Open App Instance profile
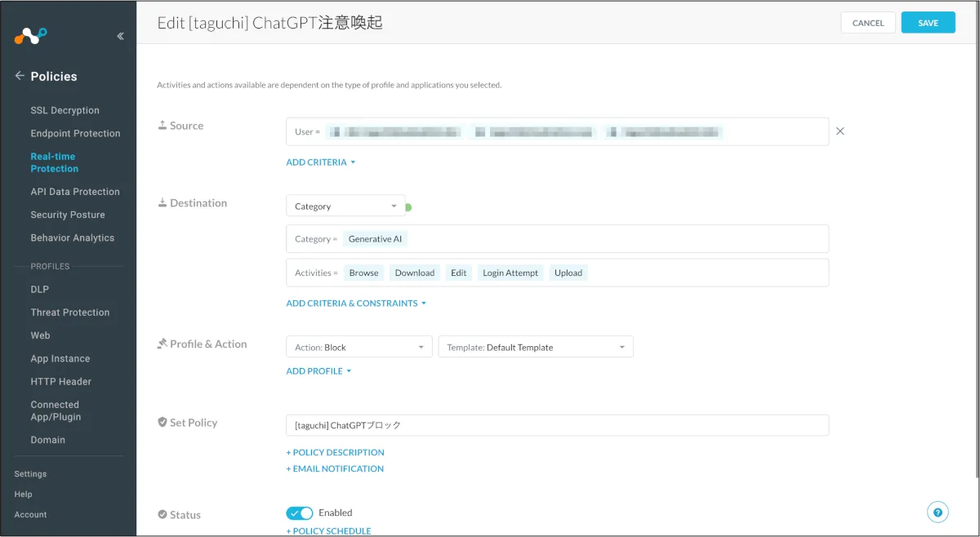 click(x=60, y=358)
